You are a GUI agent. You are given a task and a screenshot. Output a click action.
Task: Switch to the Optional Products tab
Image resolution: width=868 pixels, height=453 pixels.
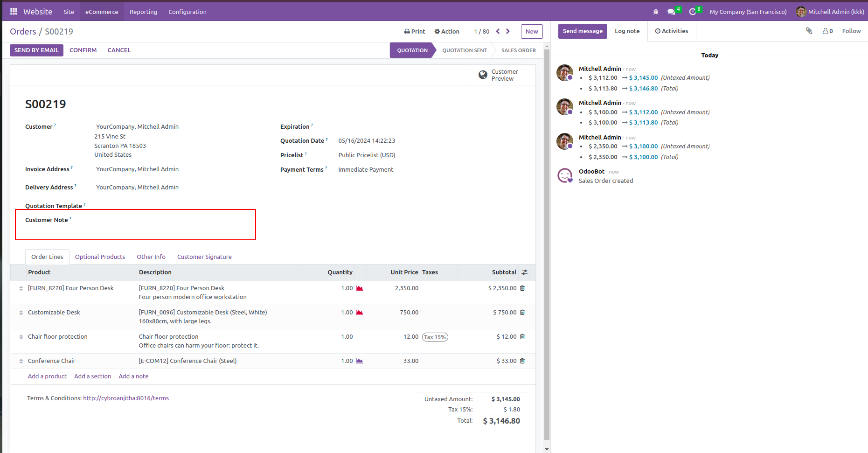point(100,257)
